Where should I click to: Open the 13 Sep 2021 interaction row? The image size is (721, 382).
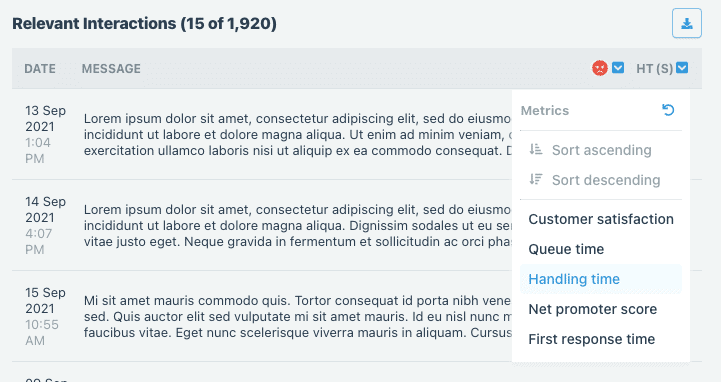pos(262,134)
